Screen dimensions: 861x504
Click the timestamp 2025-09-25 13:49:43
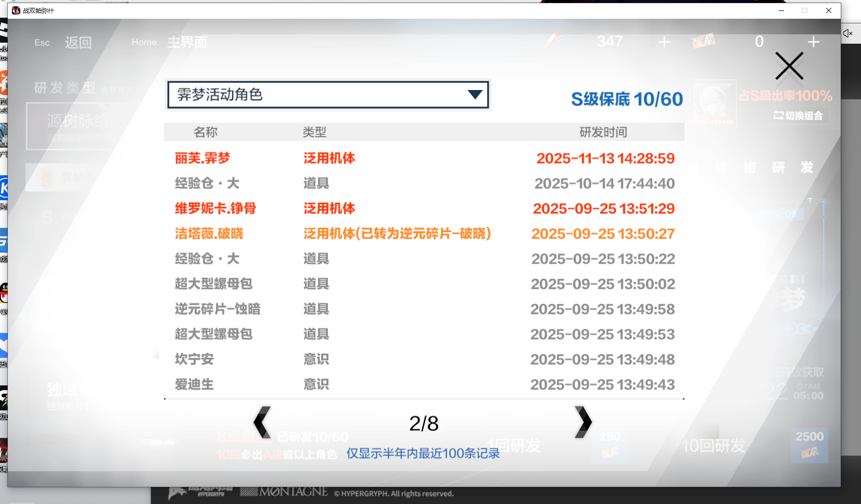(x=602, y=384)
